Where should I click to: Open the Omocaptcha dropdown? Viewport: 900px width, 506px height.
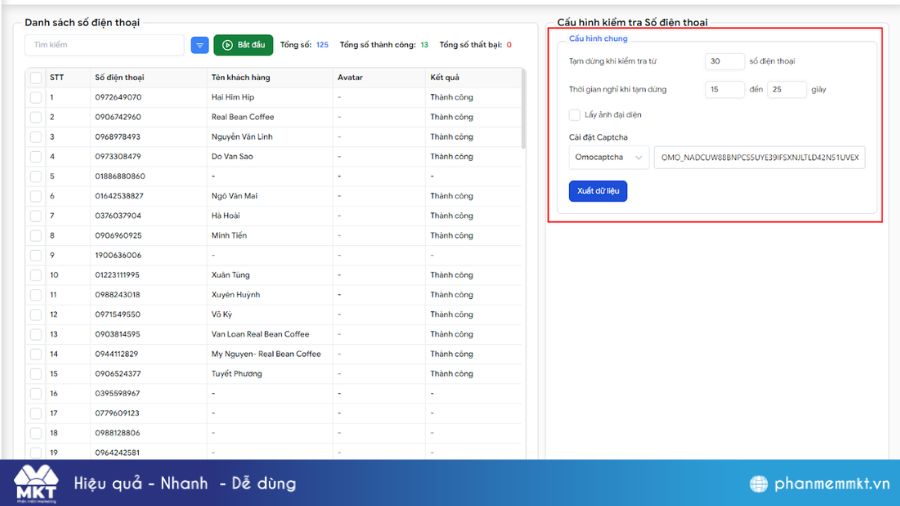[609, 158]
